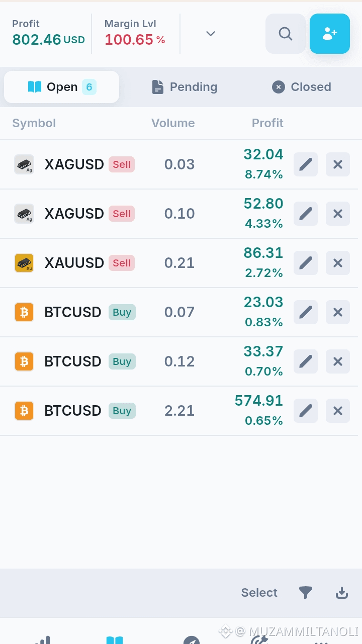Switch to the Closed tab
Viewport: 362px width, 644px height.
point(302,87)
